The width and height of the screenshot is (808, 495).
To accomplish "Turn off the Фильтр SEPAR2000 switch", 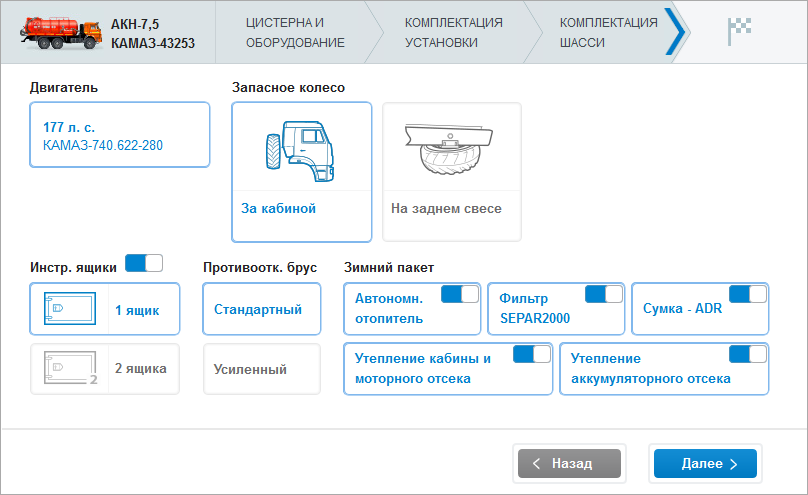I will [x=603, y=294].
